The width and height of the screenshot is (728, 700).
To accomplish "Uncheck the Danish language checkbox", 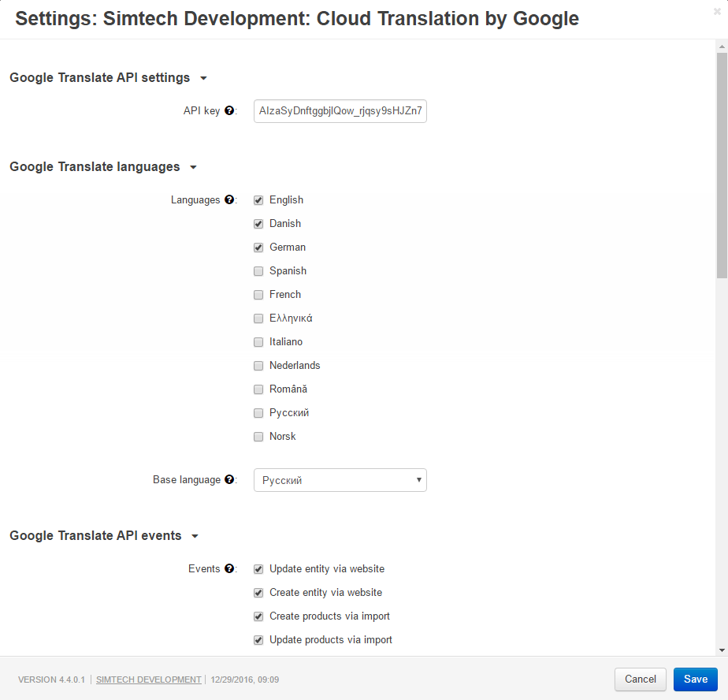I will pos(258,224).
